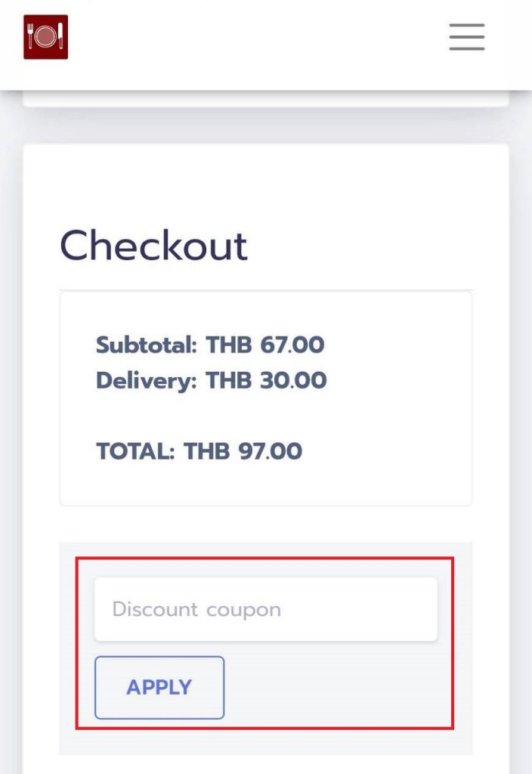
Task: Click the delivery fee THB 30.00
Action: pos(266,381)
